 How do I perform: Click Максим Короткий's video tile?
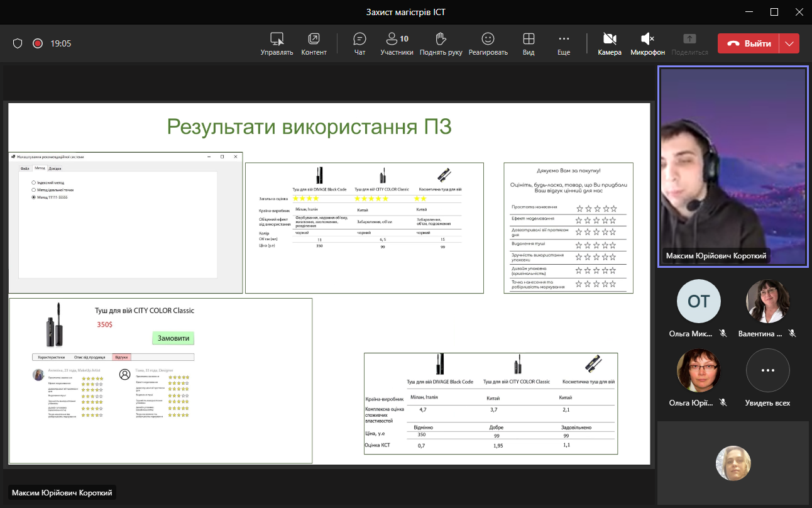(x=733, y=167)
